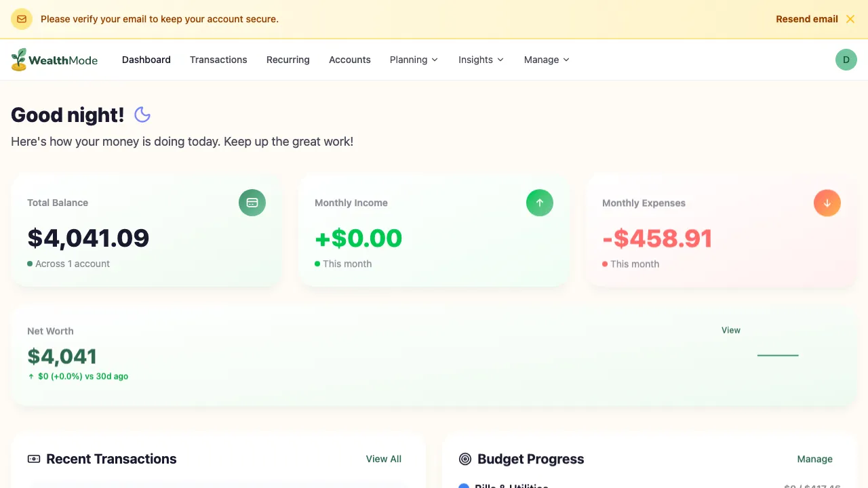Click the WealthMode plant logo
This screenshot has height=488, width=868.
[x=18, y=59]
